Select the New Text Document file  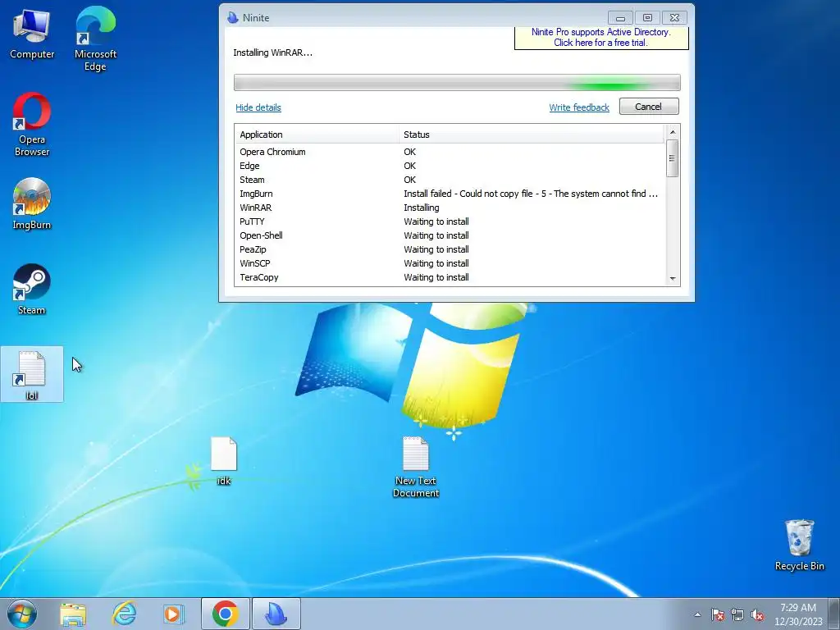pos(416,467)
